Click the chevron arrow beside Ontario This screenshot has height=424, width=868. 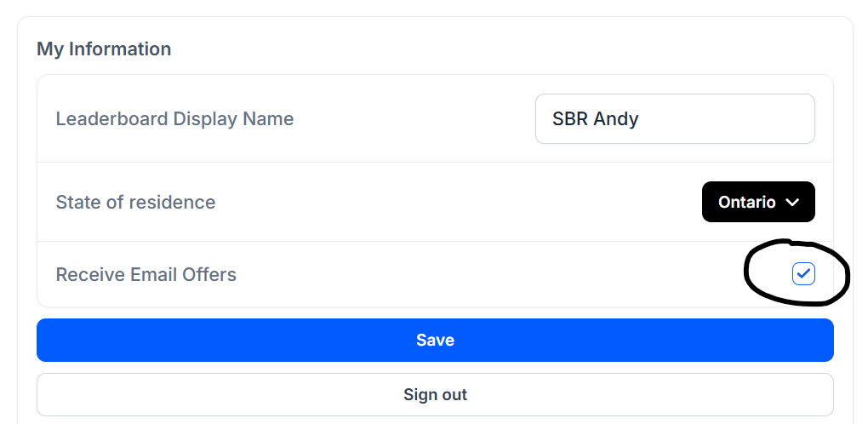pyautogui.click(x=793, y=202)
